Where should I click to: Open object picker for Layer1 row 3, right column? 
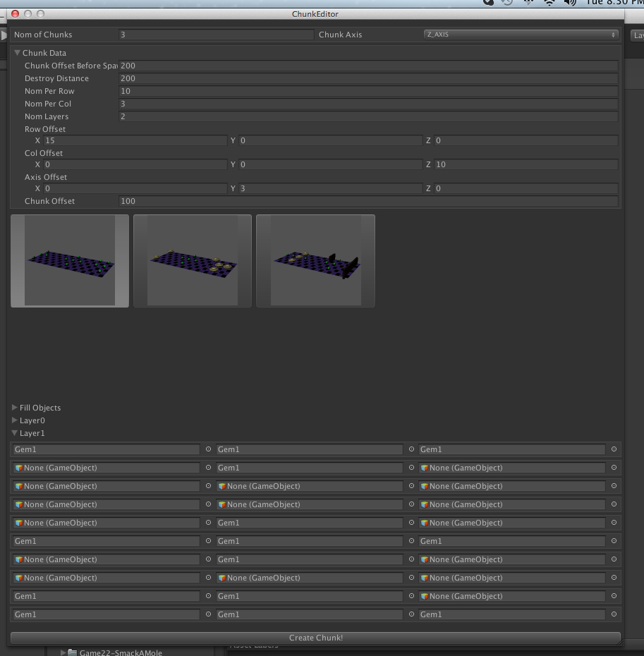[x=614, y=486]
